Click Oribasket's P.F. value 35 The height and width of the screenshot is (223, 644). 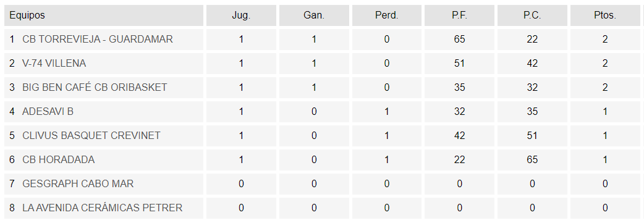click(460, 88)
